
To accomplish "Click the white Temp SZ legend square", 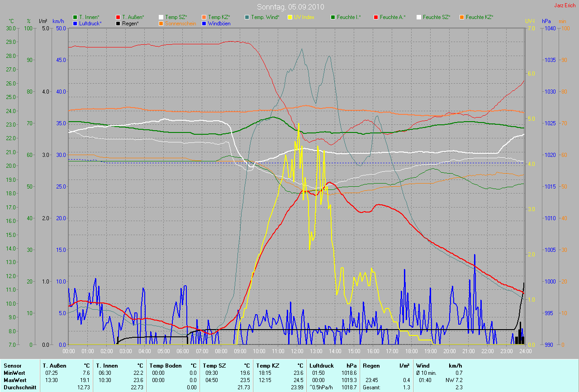I will point(161,17).
